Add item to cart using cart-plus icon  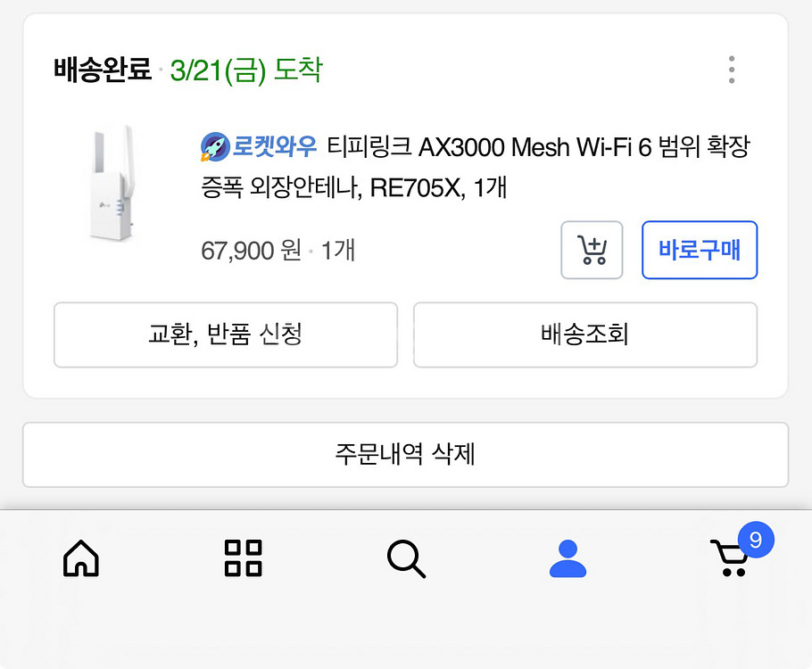(592, 251)
